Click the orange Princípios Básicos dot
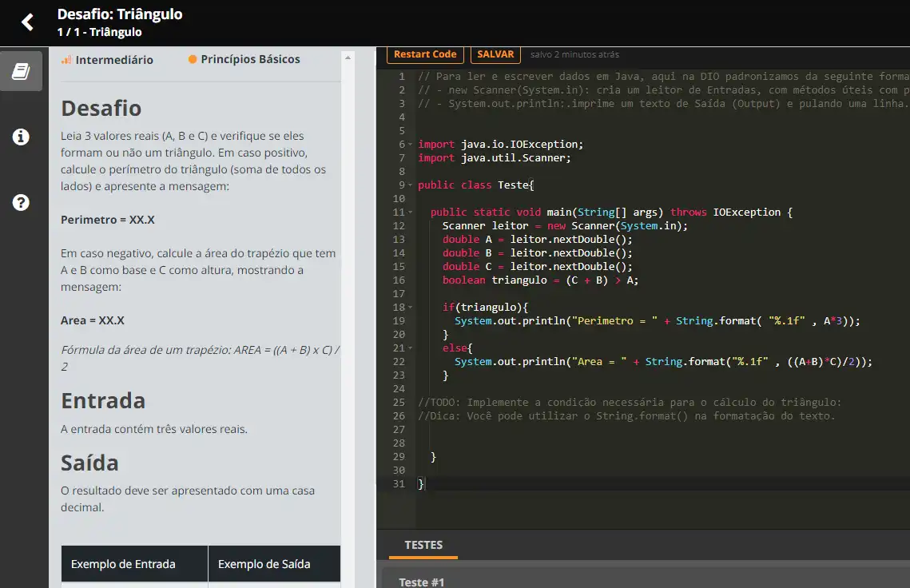The image size is (910, 588). coord(193,59)
